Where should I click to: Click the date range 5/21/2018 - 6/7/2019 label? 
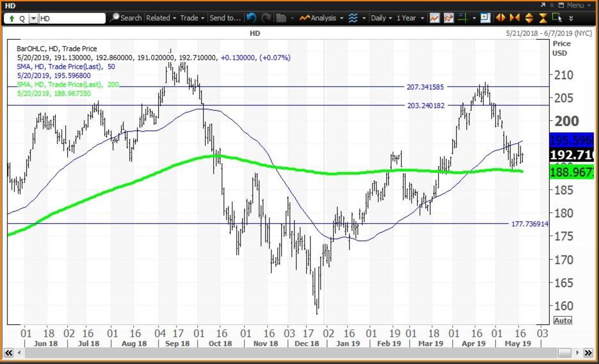pyautogui.click(x=549, y=33)
